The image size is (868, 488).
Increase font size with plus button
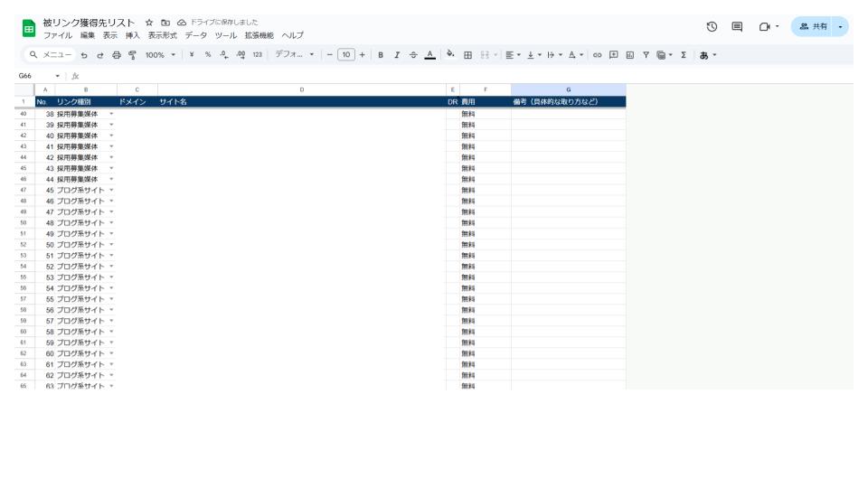point(362,55)
